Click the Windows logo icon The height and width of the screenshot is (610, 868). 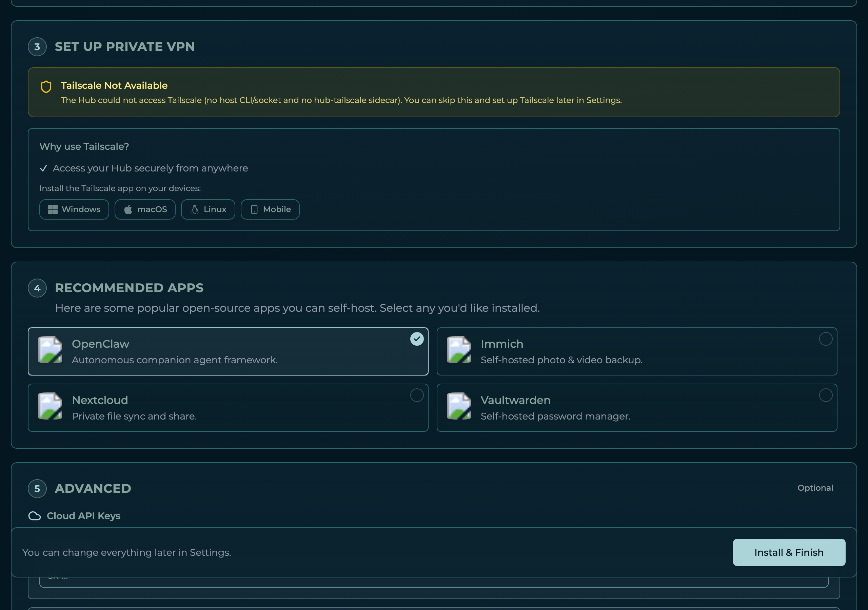pyautogui.click(x=53, y=209)
